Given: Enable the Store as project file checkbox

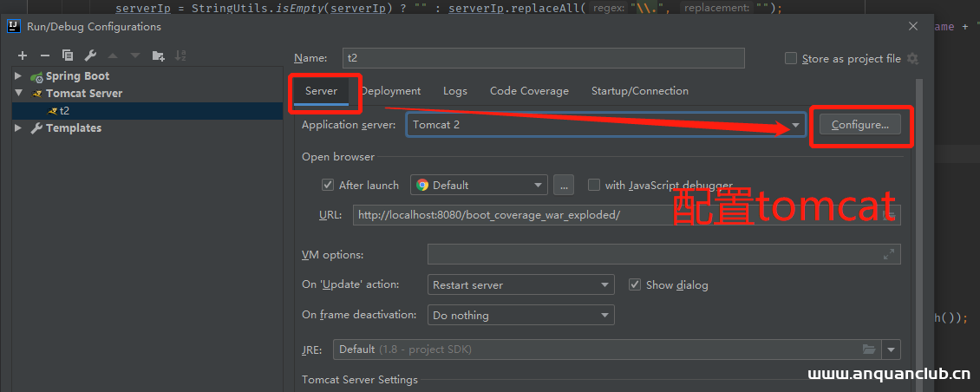Looking at the screenshot, I should (790, 59).
